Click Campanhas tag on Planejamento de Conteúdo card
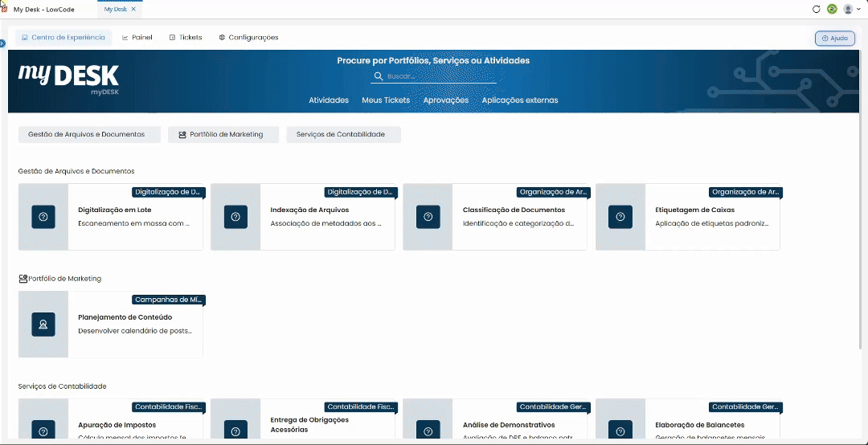This screenshot has height=445, width=868. (168, 300)
